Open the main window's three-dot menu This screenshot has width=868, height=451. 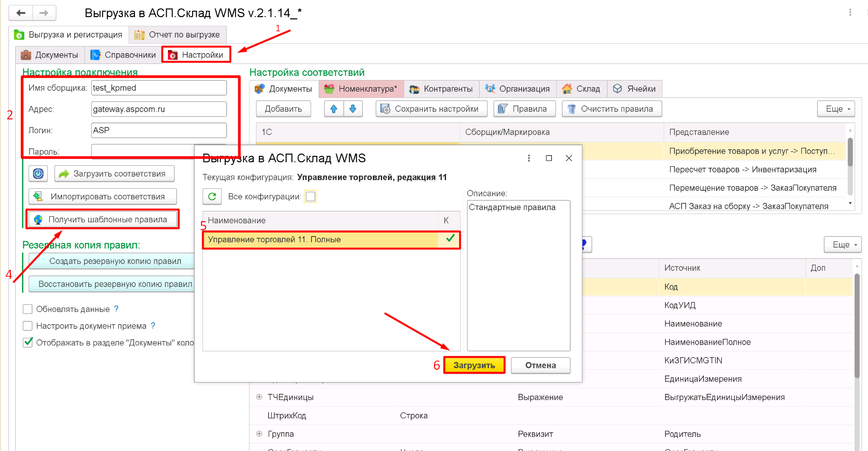point(850,13)
